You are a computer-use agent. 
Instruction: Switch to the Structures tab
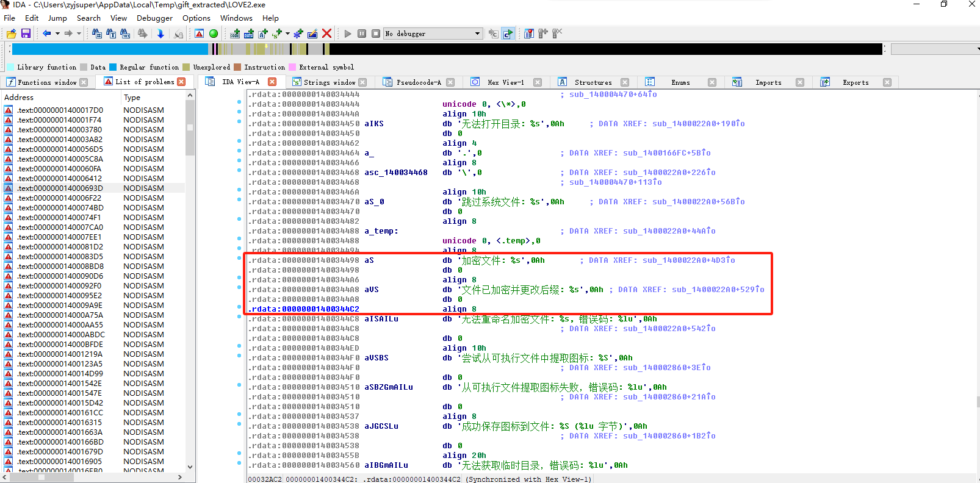click(593, 82)
